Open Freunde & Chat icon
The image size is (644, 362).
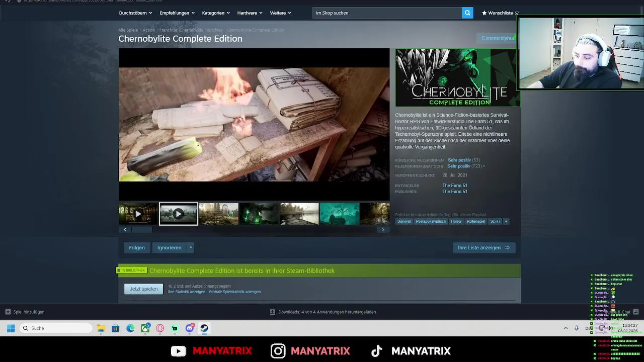click(x=636, y=312)
